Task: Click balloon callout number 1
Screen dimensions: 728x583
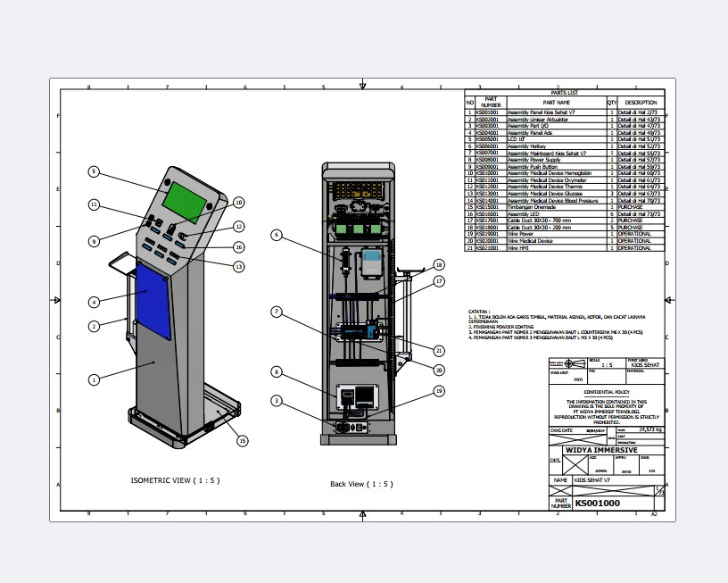Action: coord(94,379)
